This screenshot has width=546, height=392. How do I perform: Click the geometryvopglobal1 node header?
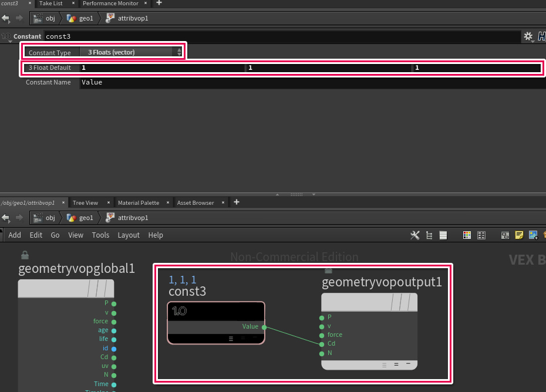66,288
